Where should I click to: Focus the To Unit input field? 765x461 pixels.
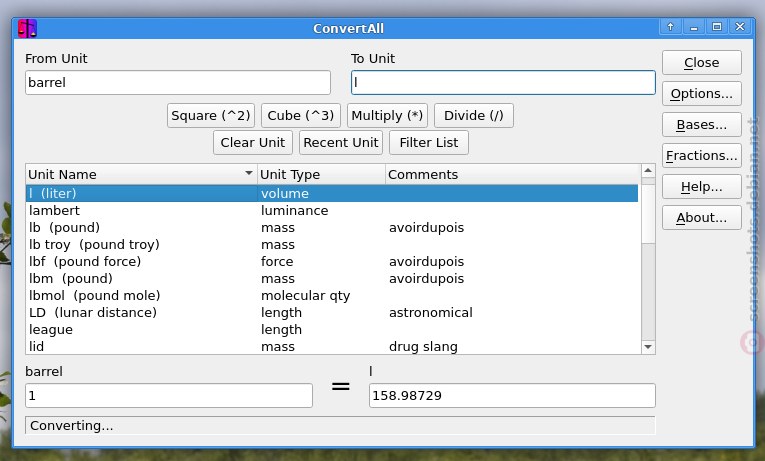pyautogui.click(x=503, y=82)
